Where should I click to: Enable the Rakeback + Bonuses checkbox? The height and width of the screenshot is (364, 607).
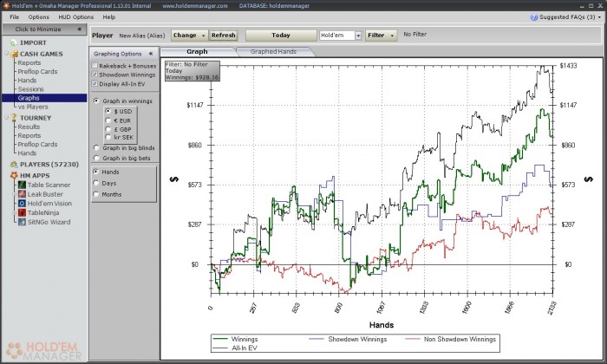(x=95, y=65)
